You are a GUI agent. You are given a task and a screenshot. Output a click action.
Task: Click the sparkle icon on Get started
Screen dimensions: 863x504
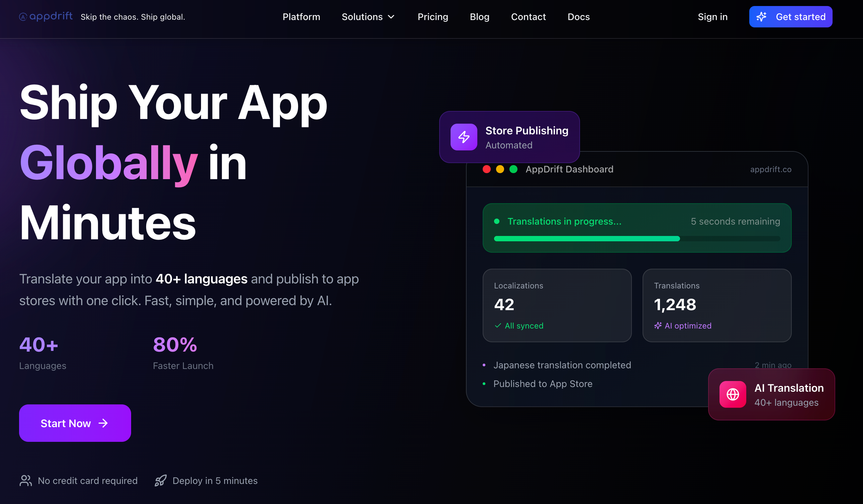[x=761, y=17]
